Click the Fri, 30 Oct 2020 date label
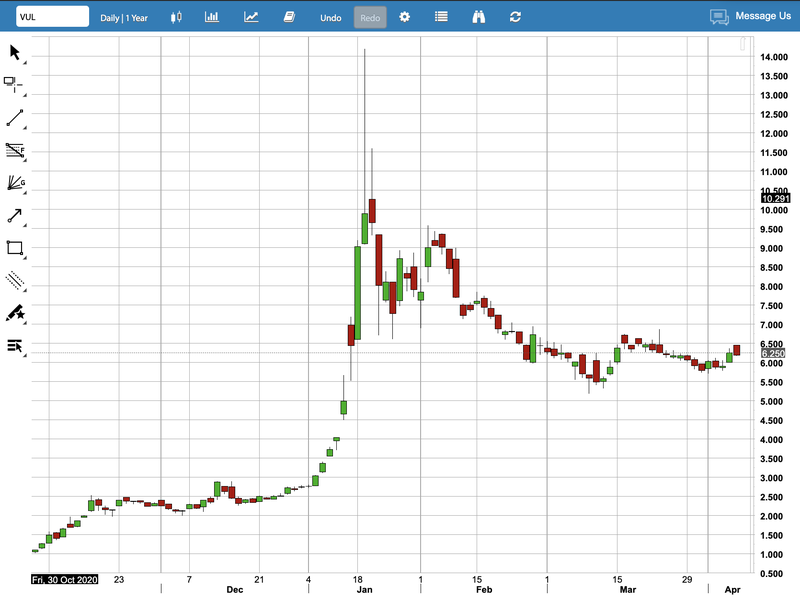The width and height of the screenshot is (800, 598). [65, 580]
